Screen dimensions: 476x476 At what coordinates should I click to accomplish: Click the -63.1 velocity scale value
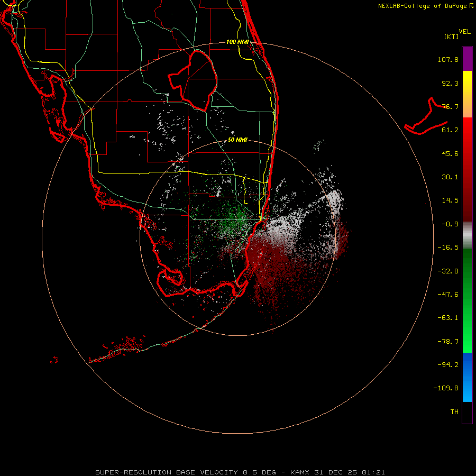(x=448, y=318)
